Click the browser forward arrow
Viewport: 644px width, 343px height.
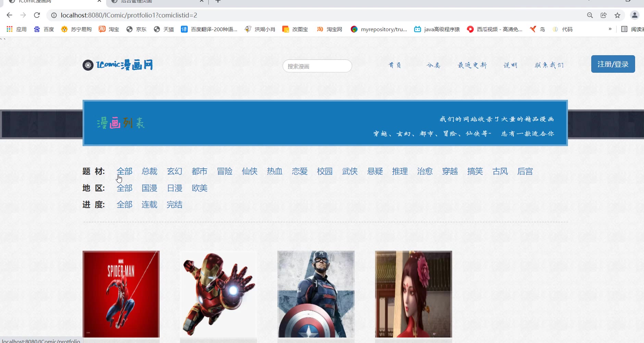click(23, 15)
